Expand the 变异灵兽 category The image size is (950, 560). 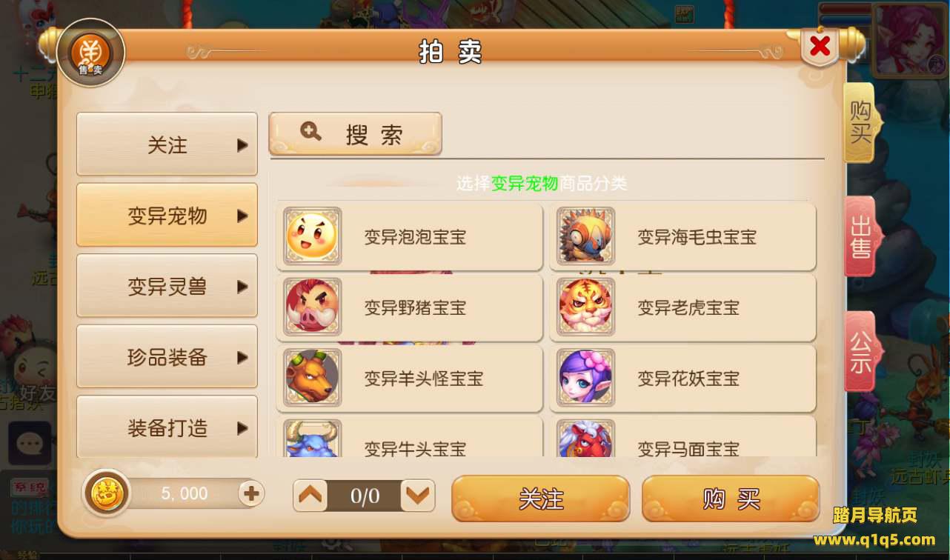tap(167, 286)
